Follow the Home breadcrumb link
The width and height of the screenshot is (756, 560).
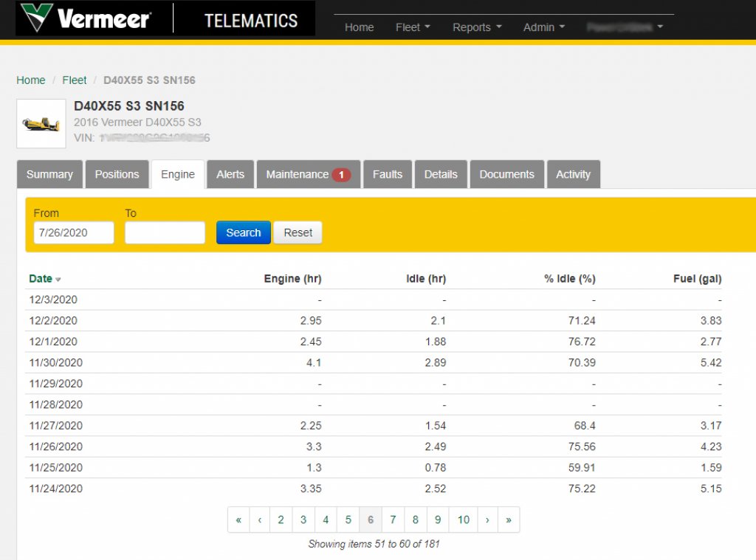pyautogui.click(x=31, y=80)
